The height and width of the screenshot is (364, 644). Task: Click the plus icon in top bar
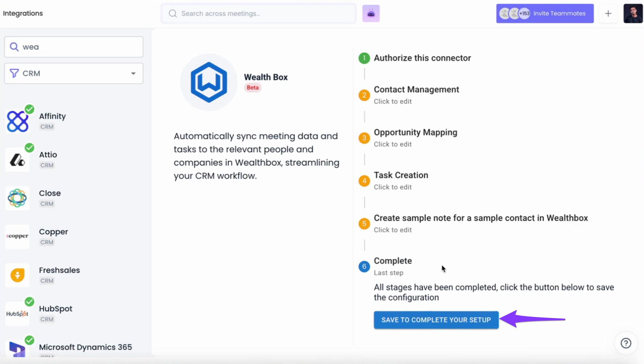click(x=608, y=14)
